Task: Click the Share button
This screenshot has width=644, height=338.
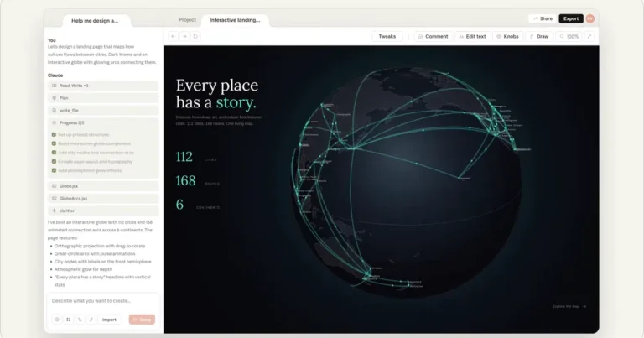Action: [x=543, y=18]
